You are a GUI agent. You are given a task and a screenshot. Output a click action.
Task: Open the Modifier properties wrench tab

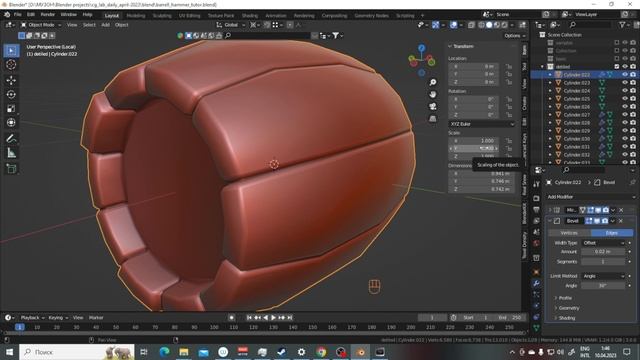click(536, 283)
